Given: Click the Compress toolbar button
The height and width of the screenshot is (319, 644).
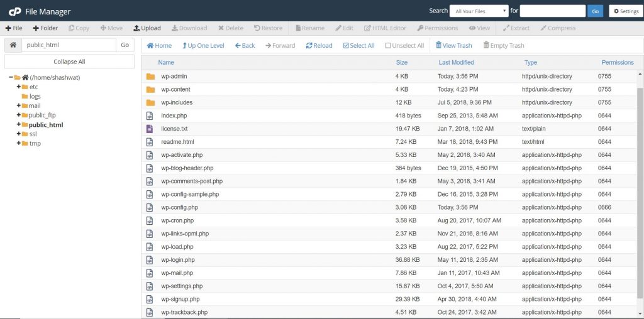Looking at the screenshot, I should coord(558,28).
